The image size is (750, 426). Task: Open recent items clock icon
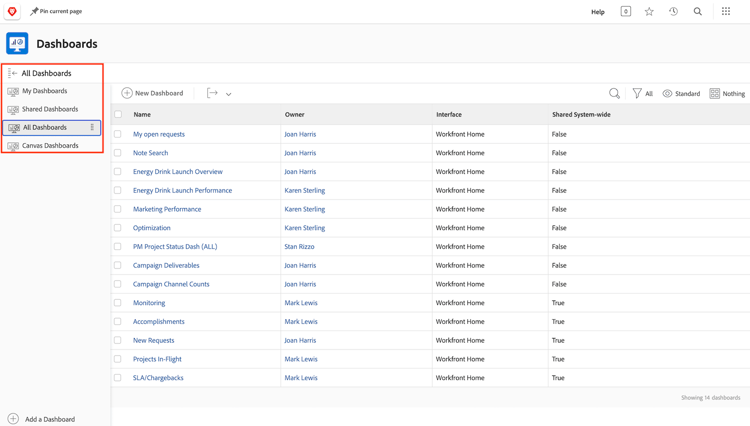pos(673,12)
